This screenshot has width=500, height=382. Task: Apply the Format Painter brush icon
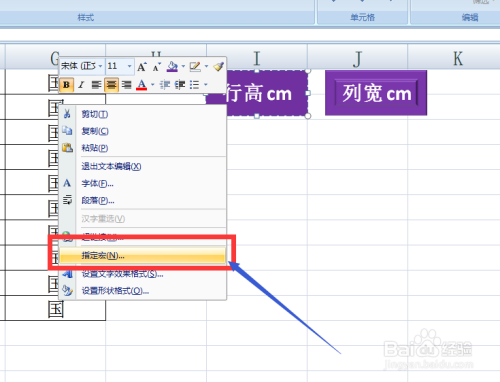pyautogui.click(x=219, y=66)
